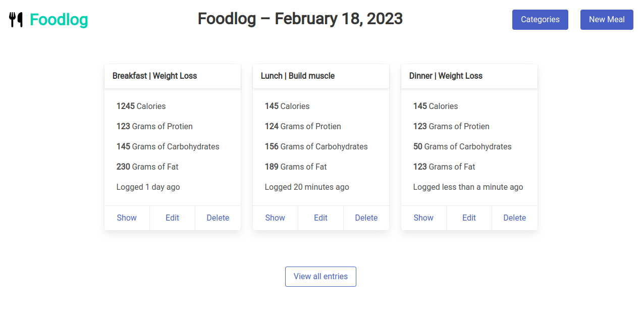Screen dimensions: 644x315
Task: Delete the Breakfast entry
Action: point(218,218)
